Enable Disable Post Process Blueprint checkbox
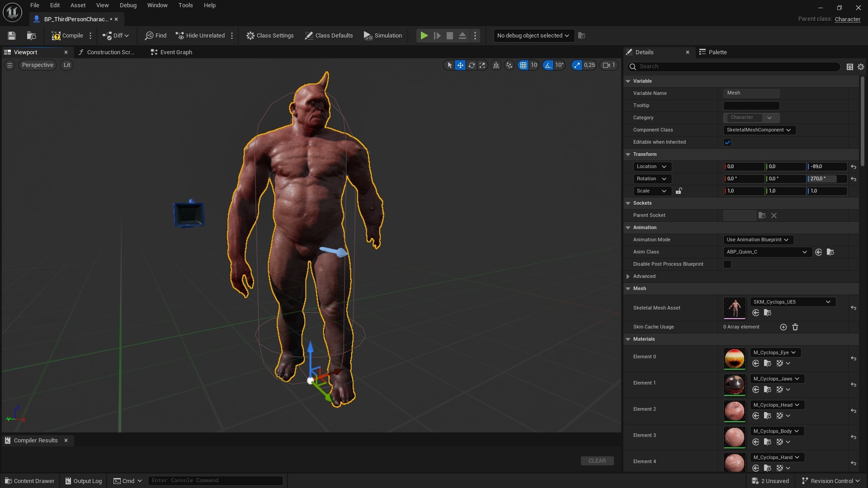Image resolution: width=868 pixels, height=488 pixels. (x=727, y=264)
